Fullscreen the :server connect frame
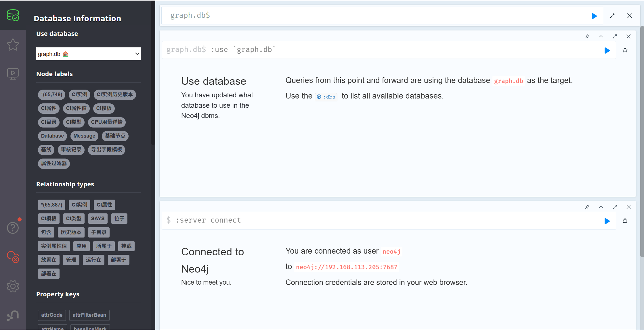The width and height of the screenshot is (644, 330). (615, 207)
